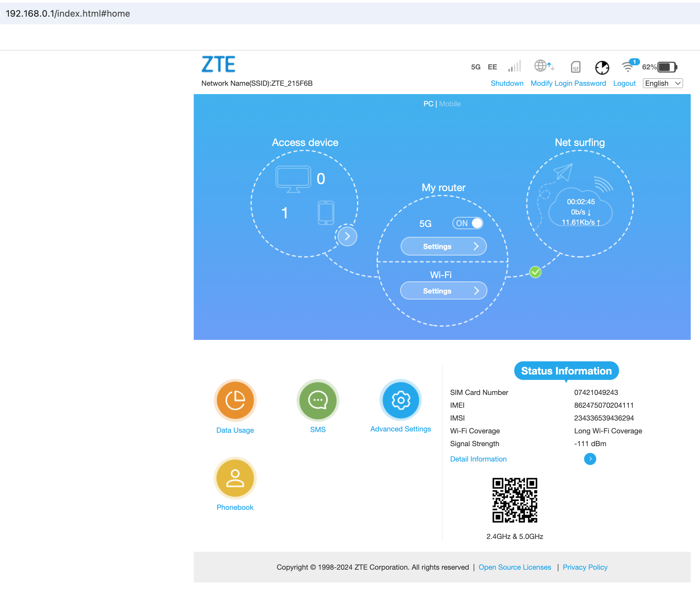Switch to the Mobile view tab
This screenshot has width=700, height=594.
point(450,104)
